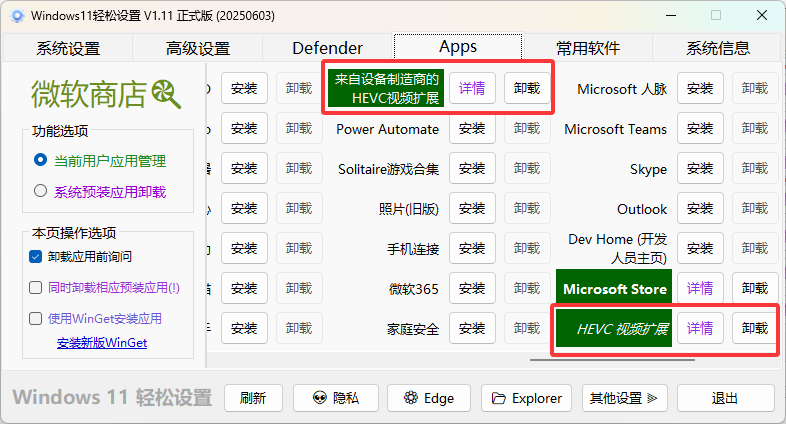Click the 退出 exit button

(x=725, y=398)
